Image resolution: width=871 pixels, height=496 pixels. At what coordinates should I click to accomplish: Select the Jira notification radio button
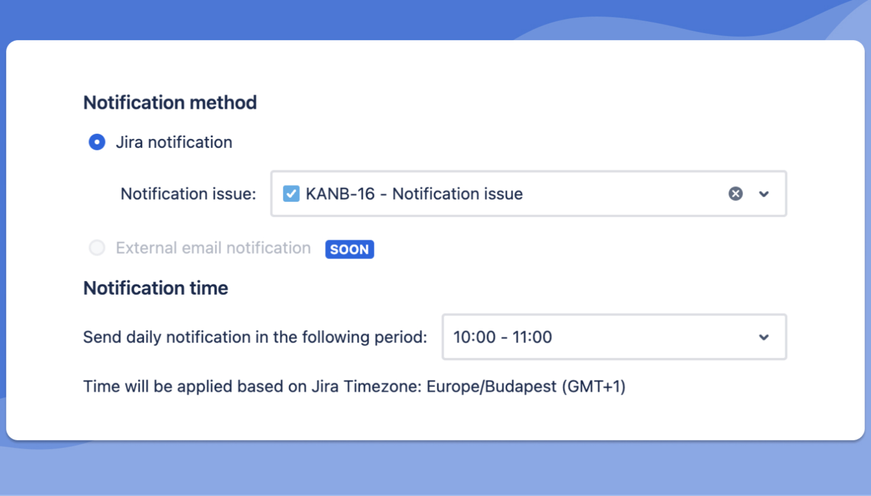(97, 142)
